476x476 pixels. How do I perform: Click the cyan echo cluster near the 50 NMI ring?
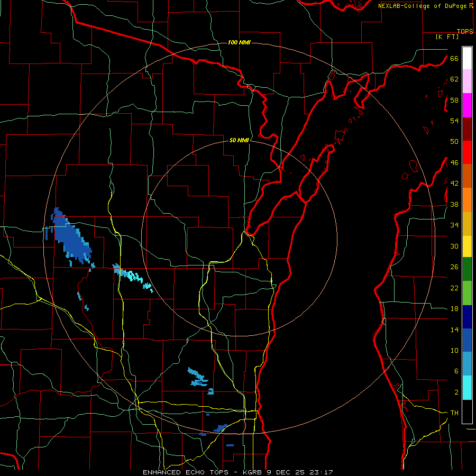click(132, 277)
